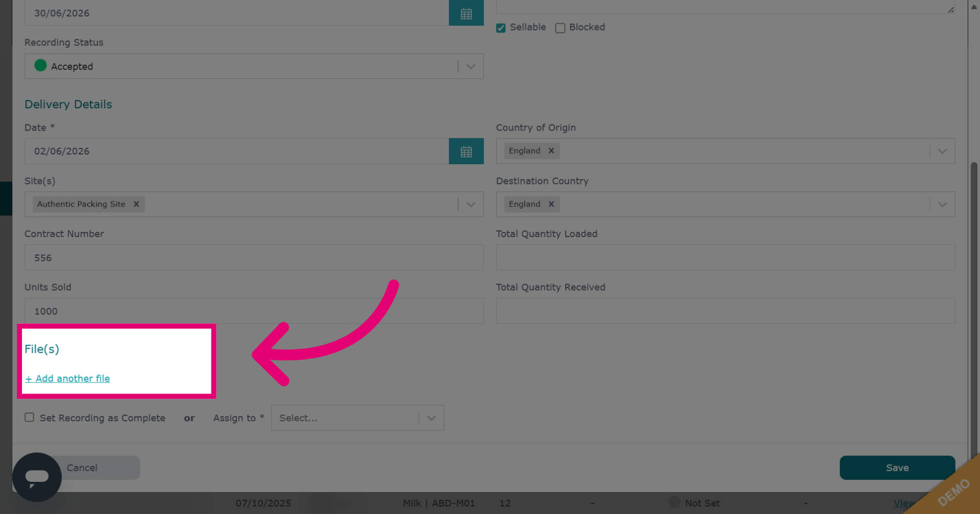This screenshot has height=514, width=980.
Task: Remove Authentic Packing Site tag
Action: coord(136,204)
